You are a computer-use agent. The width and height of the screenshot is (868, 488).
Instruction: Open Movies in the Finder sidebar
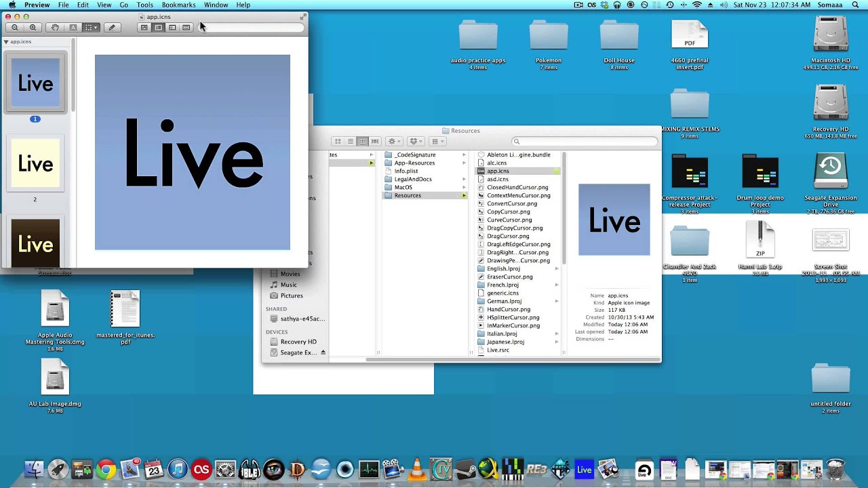pyautogui.click(x=290, y=274)
